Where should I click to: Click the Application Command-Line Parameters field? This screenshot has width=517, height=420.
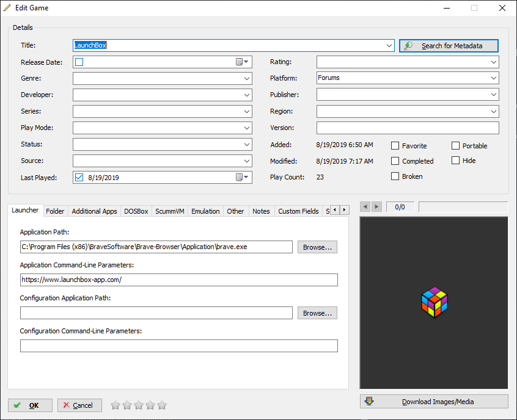coord(178,280)
